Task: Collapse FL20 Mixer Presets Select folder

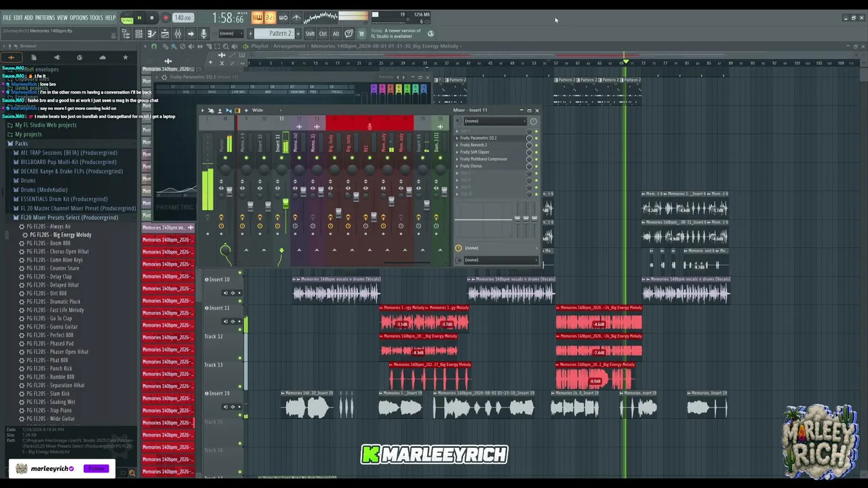Action: click(69, 218)
